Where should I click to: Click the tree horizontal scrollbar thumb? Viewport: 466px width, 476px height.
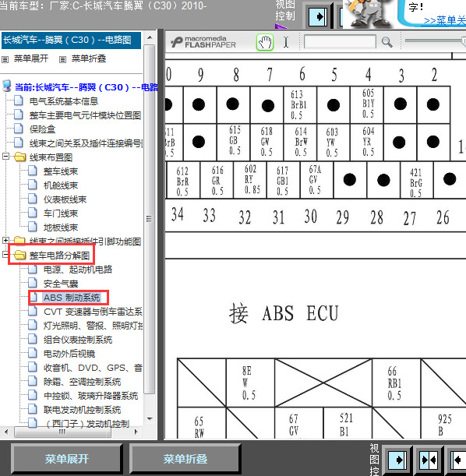62,432
